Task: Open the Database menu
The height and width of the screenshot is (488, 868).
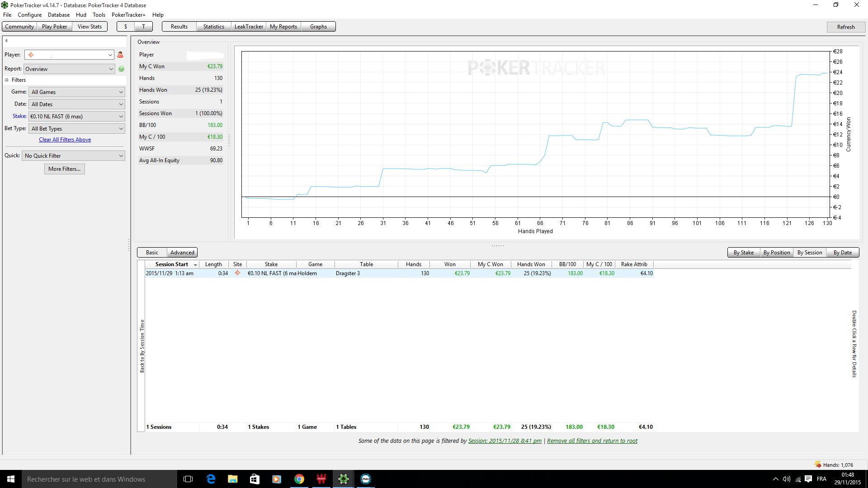Action: click(x=59, y=15)
